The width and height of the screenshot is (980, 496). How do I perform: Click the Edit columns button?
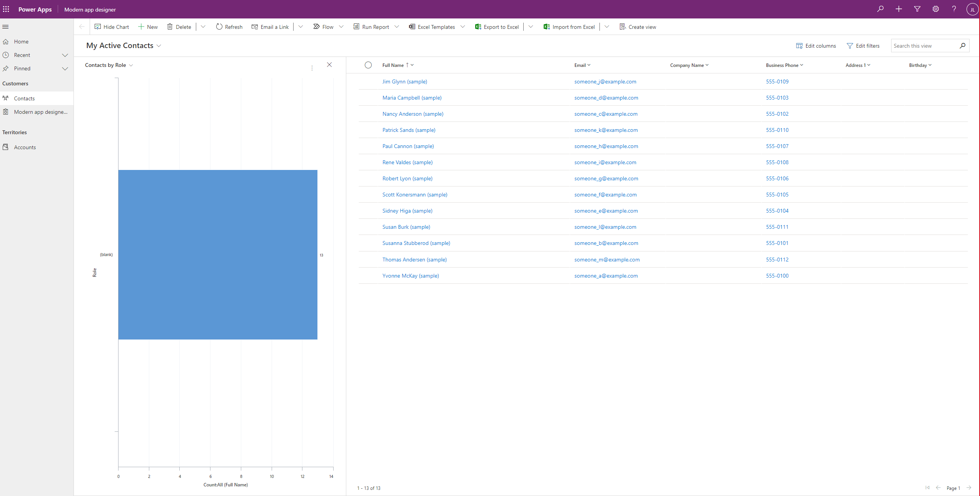coord(817,45)
